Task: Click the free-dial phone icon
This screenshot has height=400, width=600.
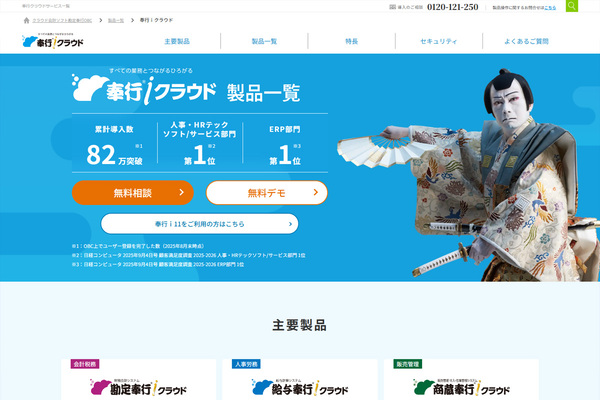Action: tap(392, 7)
